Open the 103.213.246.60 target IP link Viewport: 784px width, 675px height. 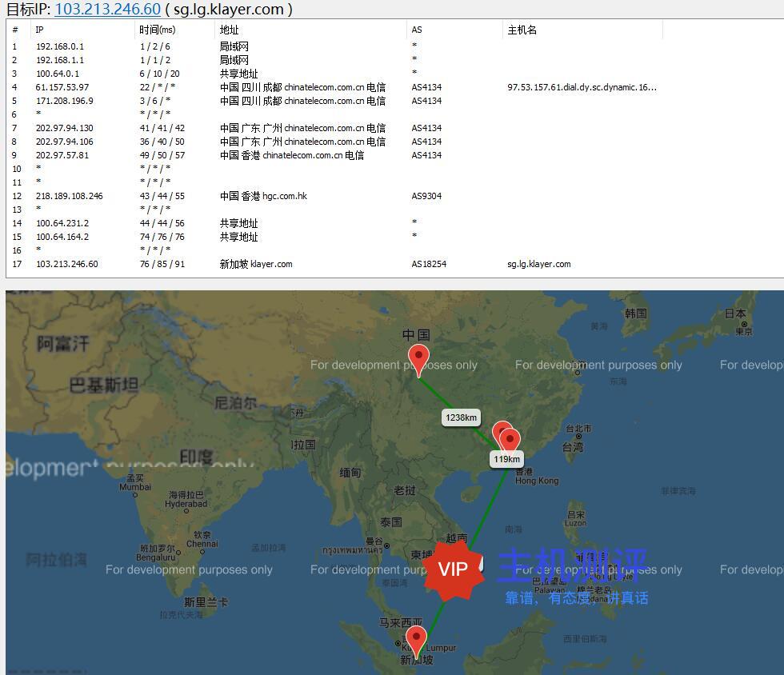point(107,9)
